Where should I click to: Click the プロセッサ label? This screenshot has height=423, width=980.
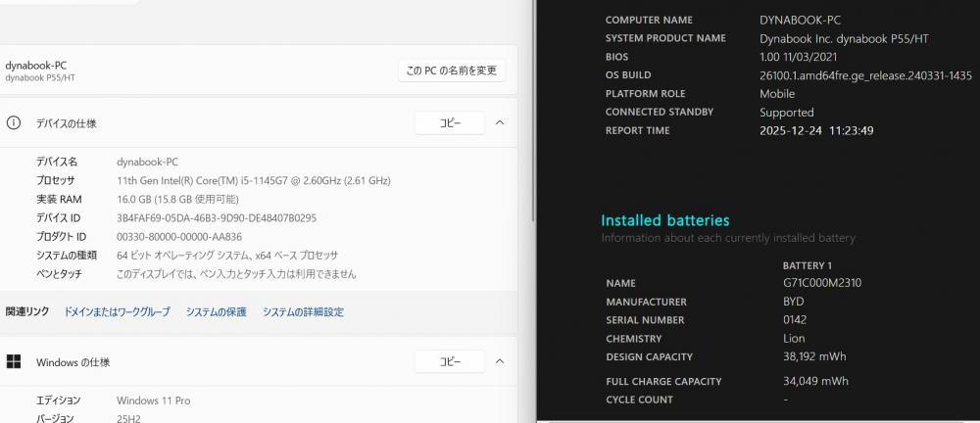[x=55, y=180]
